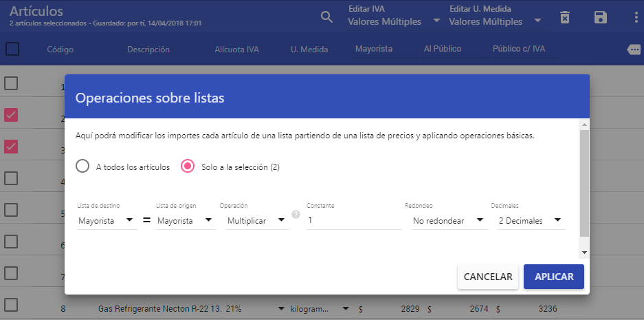Click the search magnifier icon
Image resolution: width=644 pixels, height=320 pixels.
[326, 17]
